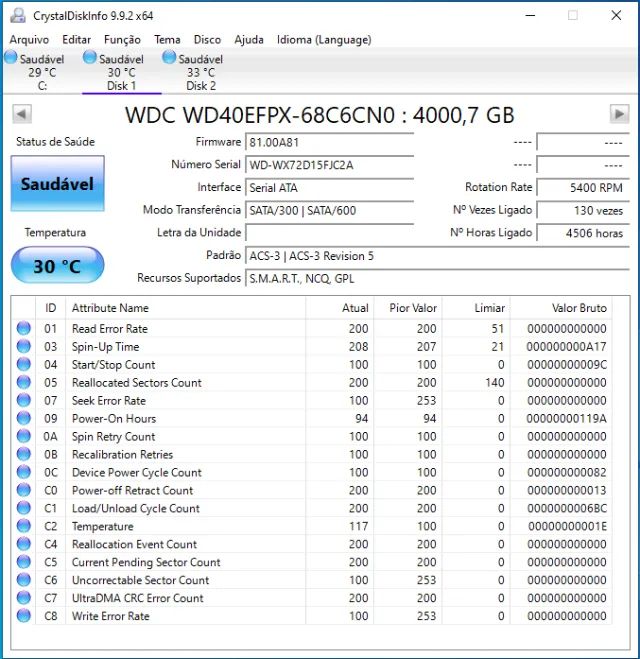Go to next disk with right arrow
640x659 pixels.
point(619,114)
